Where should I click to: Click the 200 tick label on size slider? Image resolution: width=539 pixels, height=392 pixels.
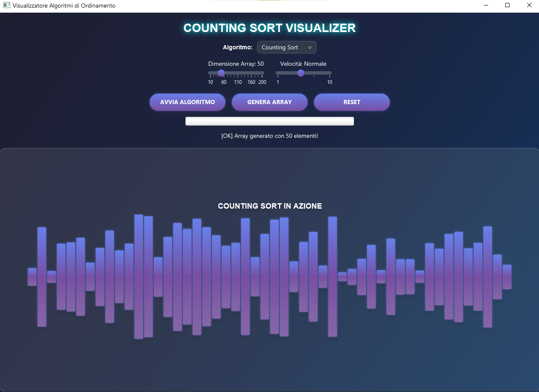pyautogui.click(x=262, y=82)
